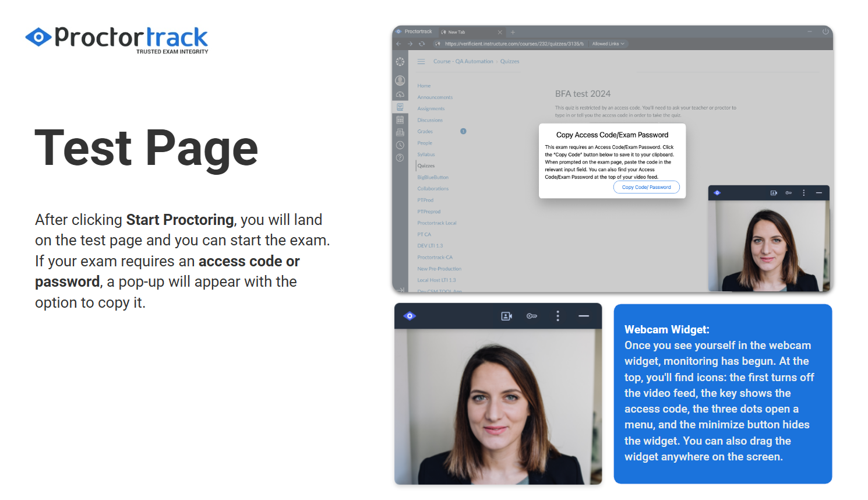Open the Proctortrack-CA navigation link
868x500 pixels.
pyautogui.click(x=435, y=257)
